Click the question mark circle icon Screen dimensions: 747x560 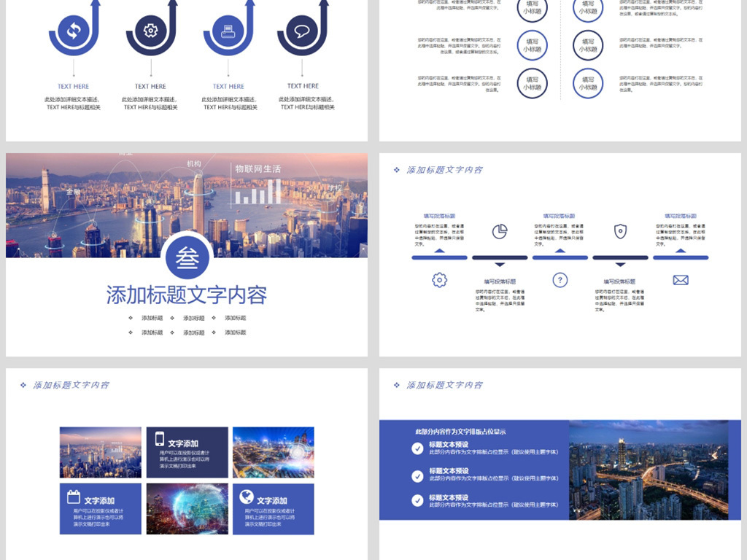[x=560, y=280]
